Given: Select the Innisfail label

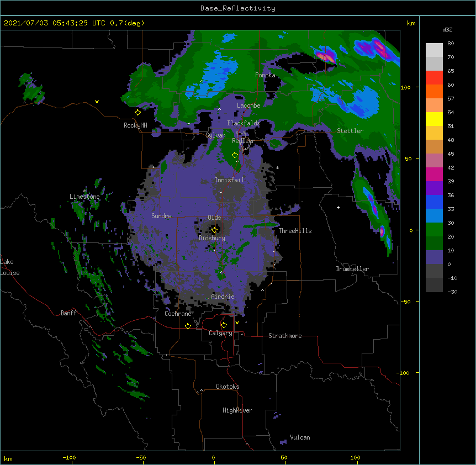Looking at the screenshot, I should pos(229,180).
